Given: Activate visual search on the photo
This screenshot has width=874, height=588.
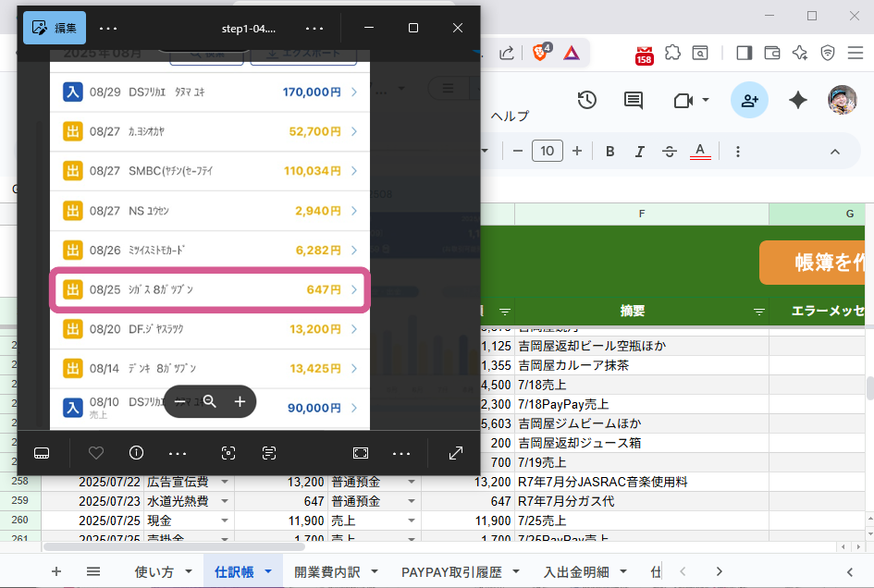Looking at the screenshot, I should [x=228, y=453].
